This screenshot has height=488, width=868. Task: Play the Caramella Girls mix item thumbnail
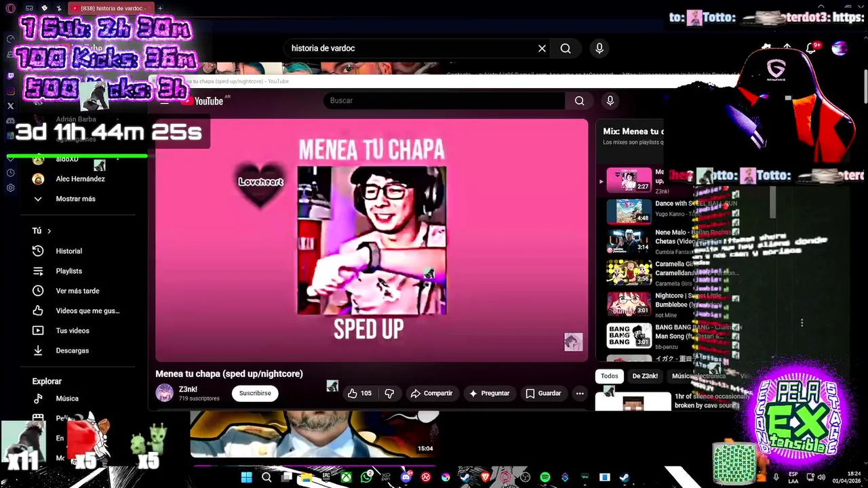[x=629, y=272]
